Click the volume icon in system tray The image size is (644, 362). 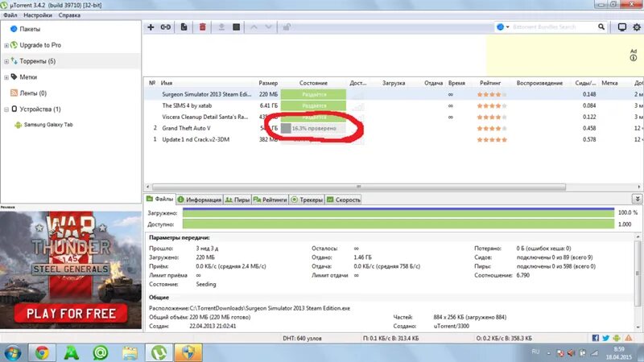tap(572, 352)
